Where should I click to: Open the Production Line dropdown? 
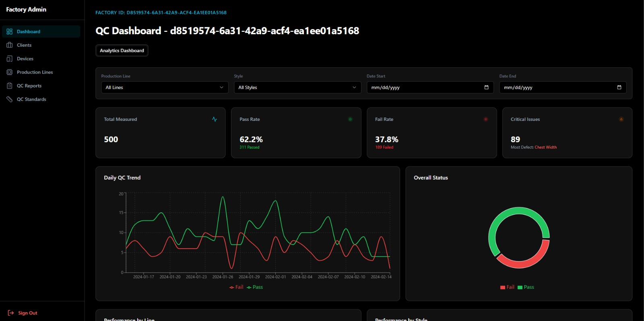tap(165, 87)
